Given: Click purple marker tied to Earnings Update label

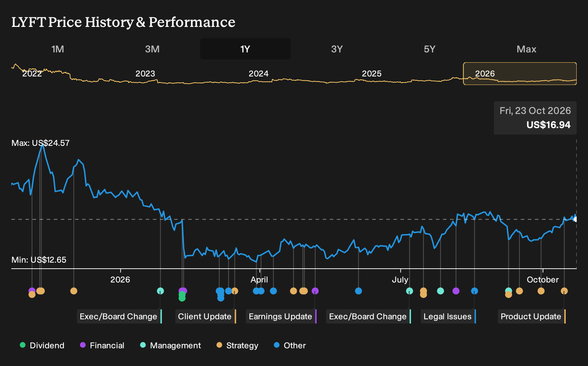Looking at the screenshot, I should coord(315,291).
